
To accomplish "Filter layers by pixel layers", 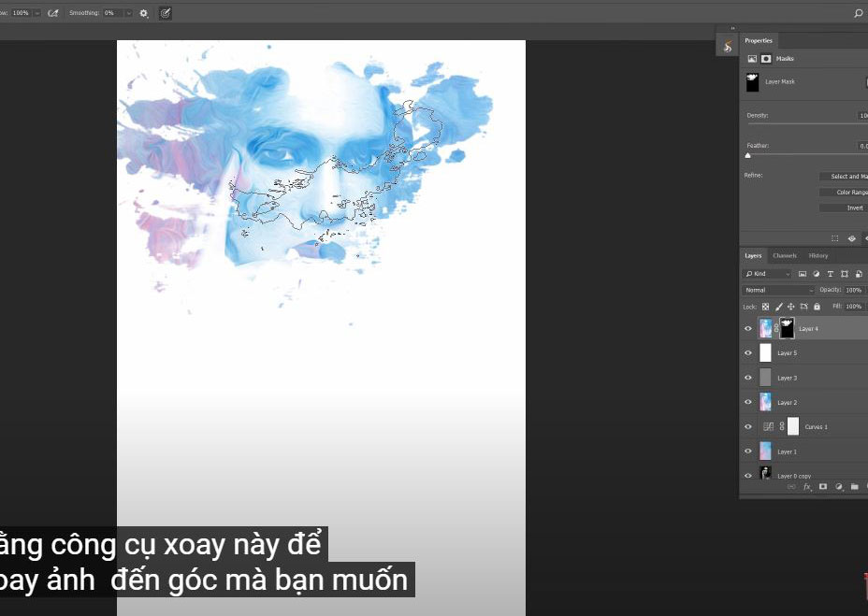I will [803, 274].
